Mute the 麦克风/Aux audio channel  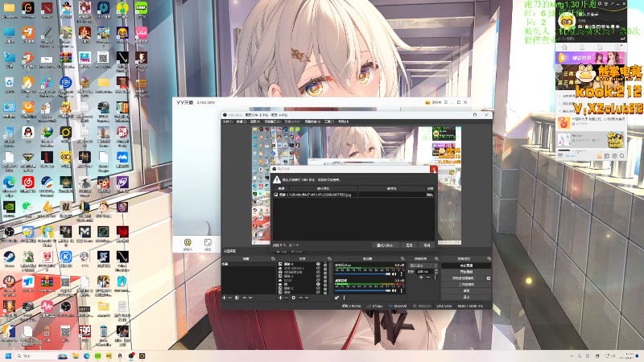point(394,274)
